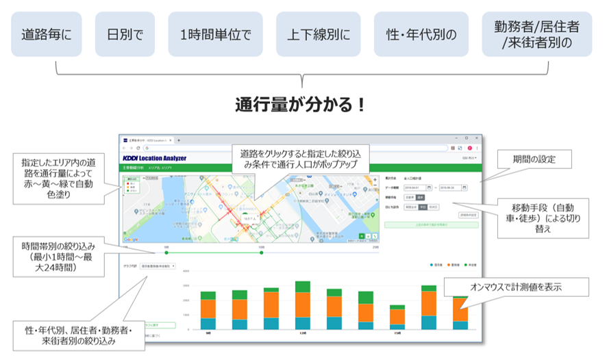Screen dimensions: 607x364
Task: Click the download arrow icon on map corner
Action: pyautogui.click(x=369, y=236)
